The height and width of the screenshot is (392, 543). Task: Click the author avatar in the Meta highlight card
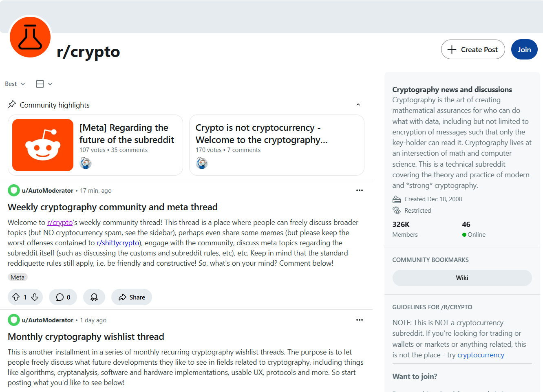[86, 163]
